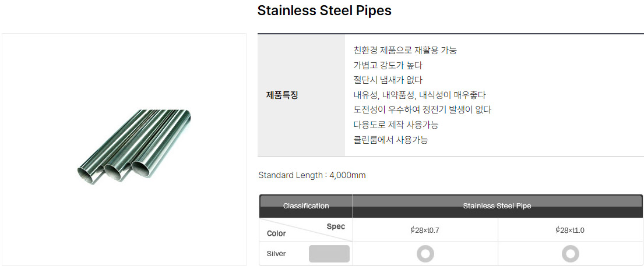
Task: Click the Stainless Steel Pipe column header
Action: [x=497, y=206]
